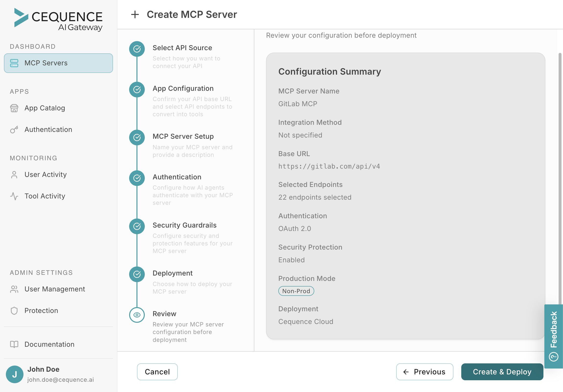This screenshot has width=563, height=392.
Task: Click the Previous button
Action: tap(425, 372)
